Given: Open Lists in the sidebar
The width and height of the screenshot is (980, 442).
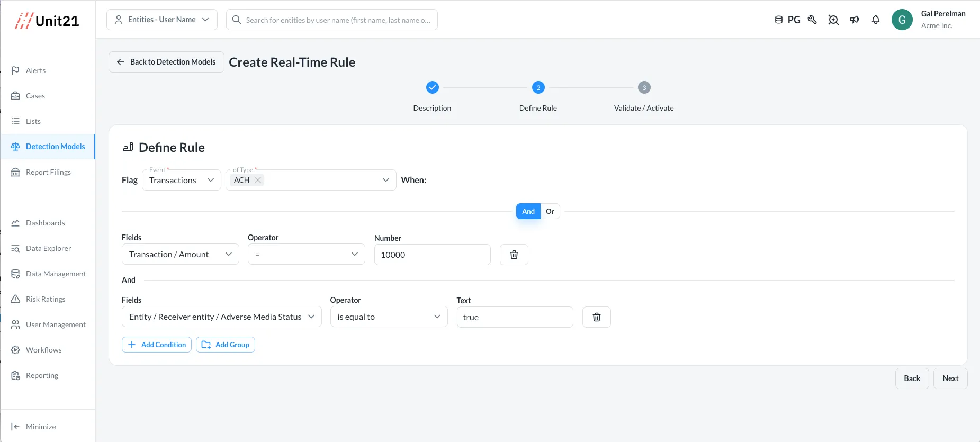Looking at the screenshot, I should tap(33, 121).
